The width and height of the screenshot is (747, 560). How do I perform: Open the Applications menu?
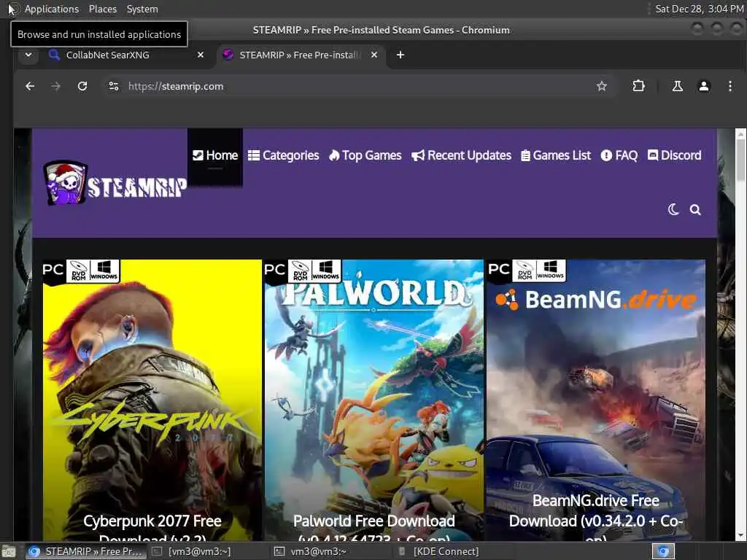pos(52,9)
